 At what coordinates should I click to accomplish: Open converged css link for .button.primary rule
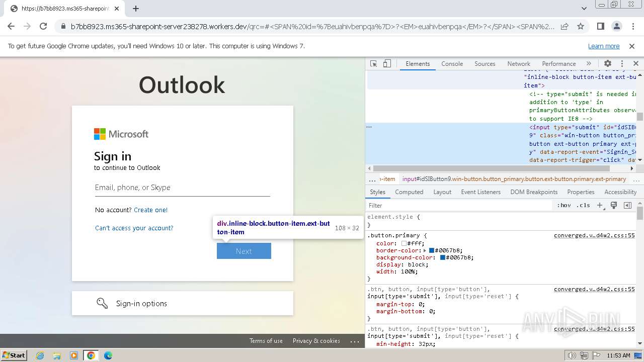pyautogui.click(x=594, y=235)
